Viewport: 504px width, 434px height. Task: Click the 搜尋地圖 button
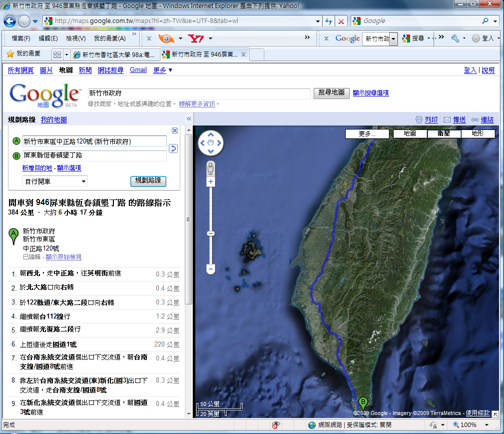[331, 93]
